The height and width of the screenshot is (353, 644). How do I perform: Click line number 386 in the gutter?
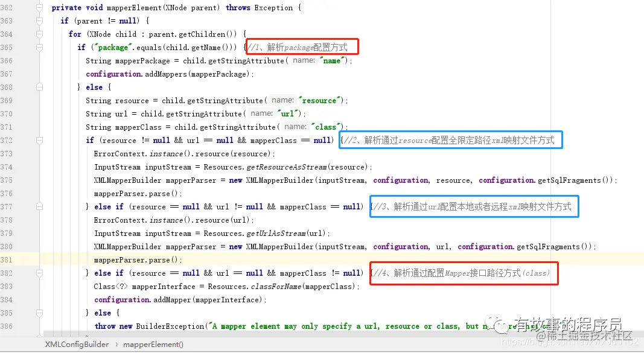coord(7,326)
